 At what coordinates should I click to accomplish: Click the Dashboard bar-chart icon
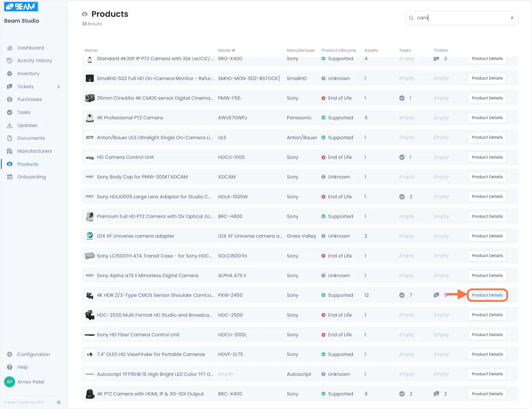[10, 48]
